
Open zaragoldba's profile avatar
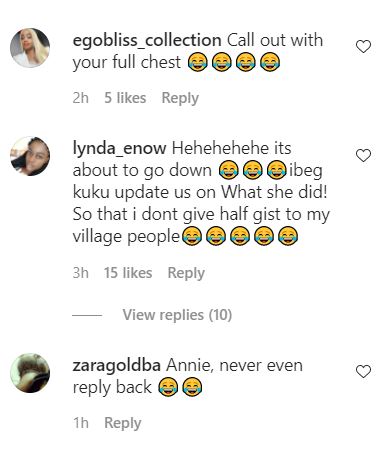point(30,373)
